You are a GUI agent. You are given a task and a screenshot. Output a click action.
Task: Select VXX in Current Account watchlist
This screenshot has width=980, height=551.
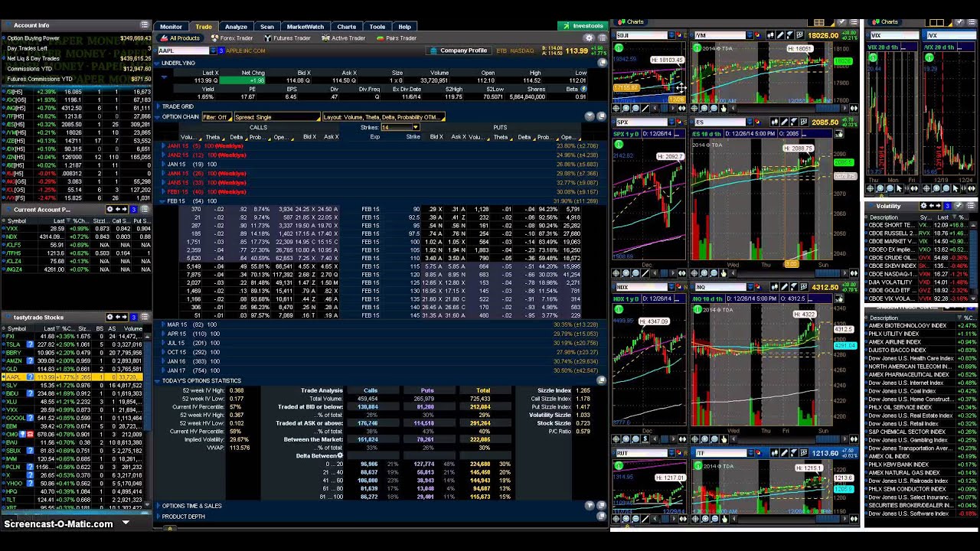pyautogui.click(x=76, y=229)
